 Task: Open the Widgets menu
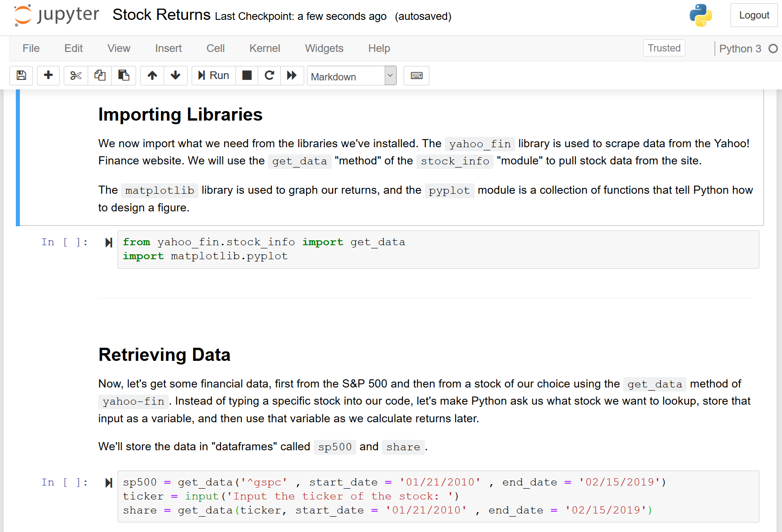tap(324, 48)
